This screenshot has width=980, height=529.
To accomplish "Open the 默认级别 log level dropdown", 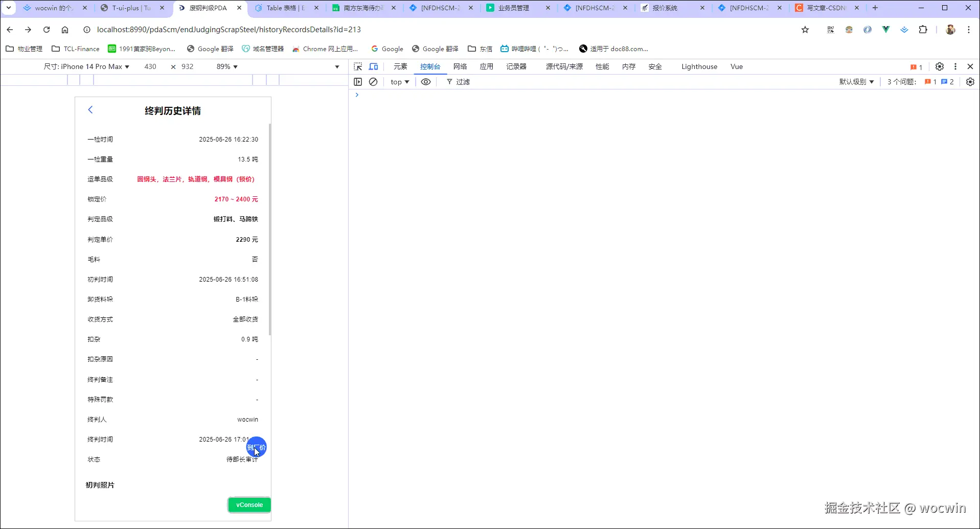I will coord(856,82).
